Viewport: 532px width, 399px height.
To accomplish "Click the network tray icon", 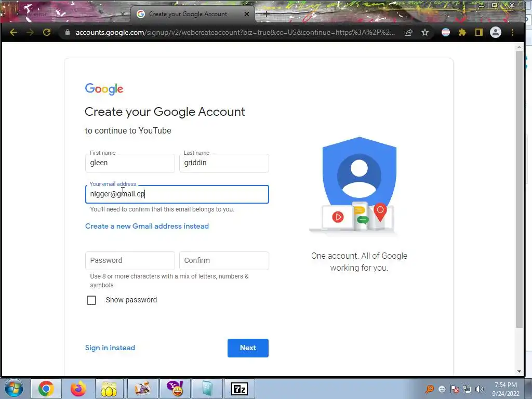I will pos(467,389).
